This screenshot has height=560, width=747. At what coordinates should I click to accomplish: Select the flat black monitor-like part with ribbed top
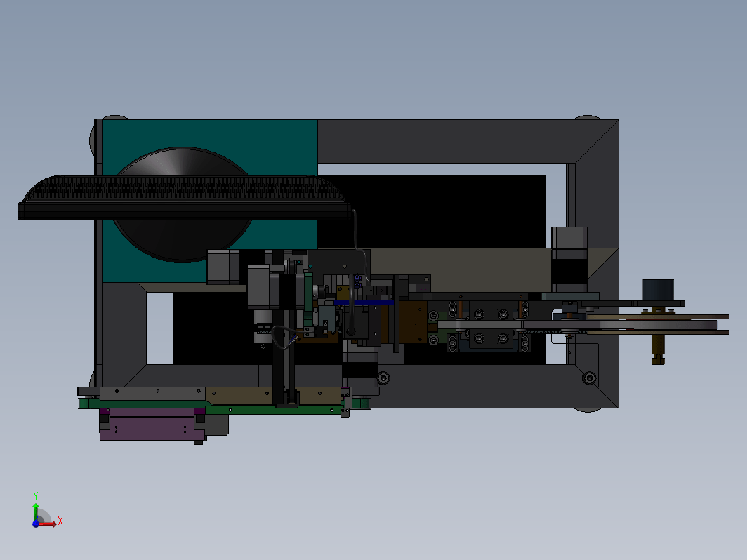pos(183,198)
